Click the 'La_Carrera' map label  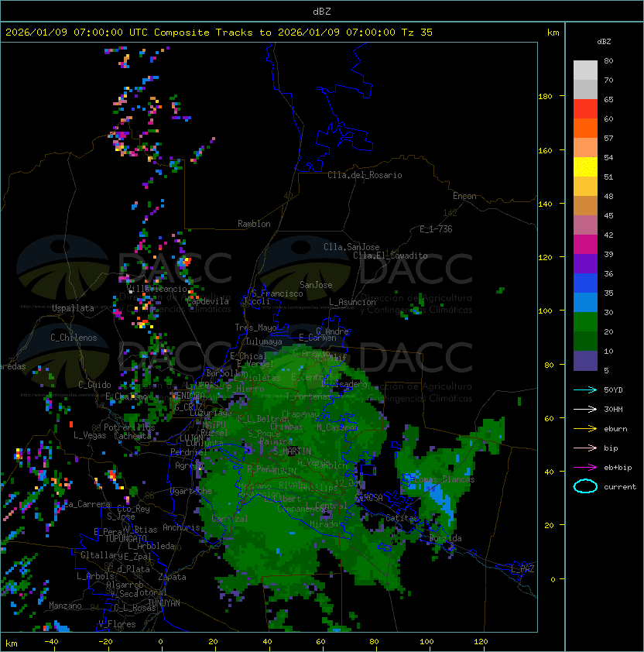coord(87,504)
